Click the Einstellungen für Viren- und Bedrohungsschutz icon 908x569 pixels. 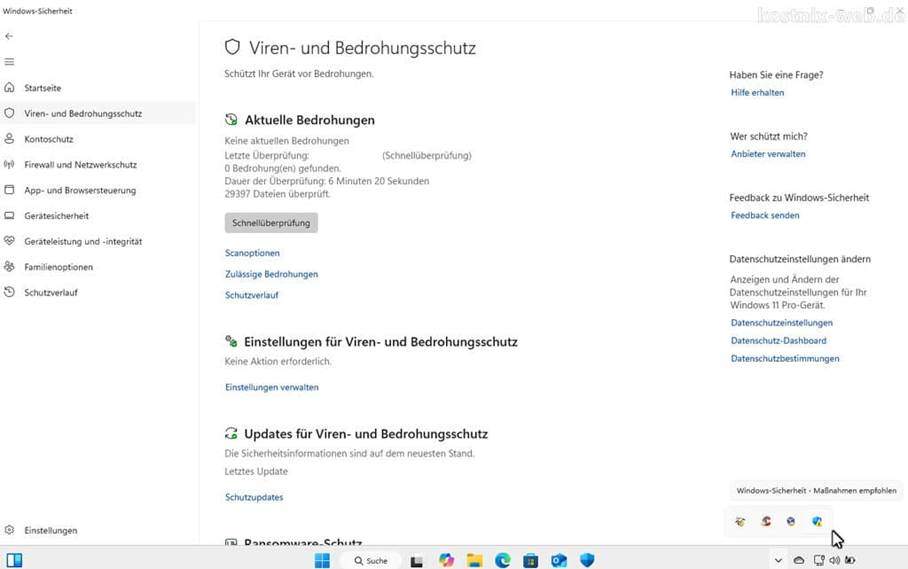click(231, 342)
